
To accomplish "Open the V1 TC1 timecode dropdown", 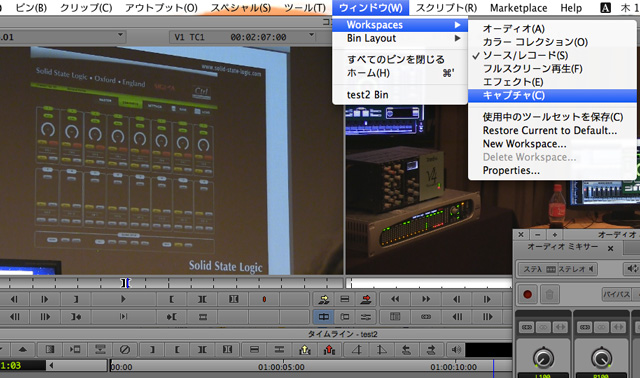I will [311, 36].
